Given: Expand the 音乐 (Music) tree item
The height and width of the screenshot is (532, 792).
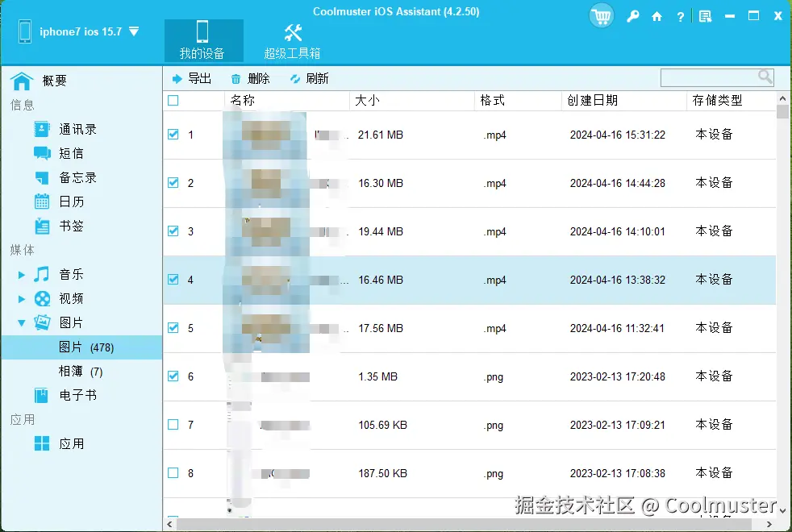Looking at the screenshot, I should (x=23, y=274).
